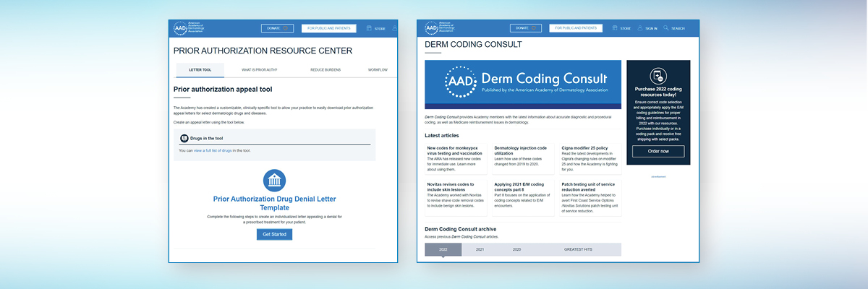868x289 pixels.
Task: Open the Cigna modifier 25 policy article
Action: point(586,147)
